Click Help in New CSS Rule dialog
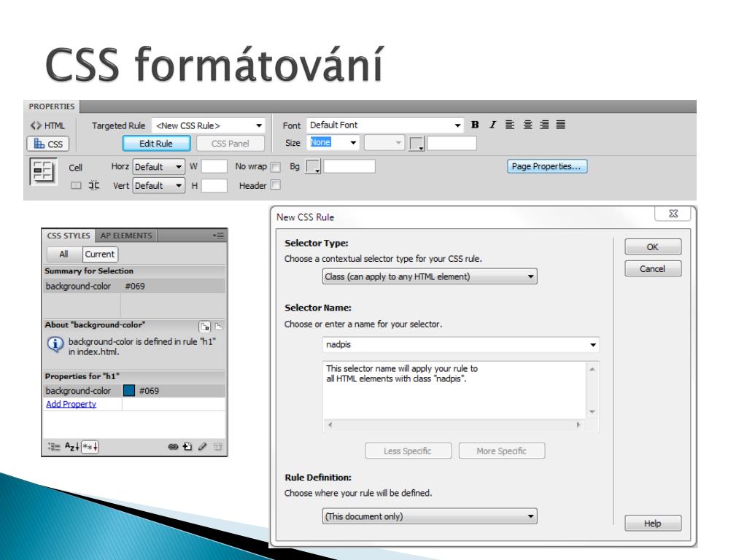 pyautogui.click(x=653, y=524)
